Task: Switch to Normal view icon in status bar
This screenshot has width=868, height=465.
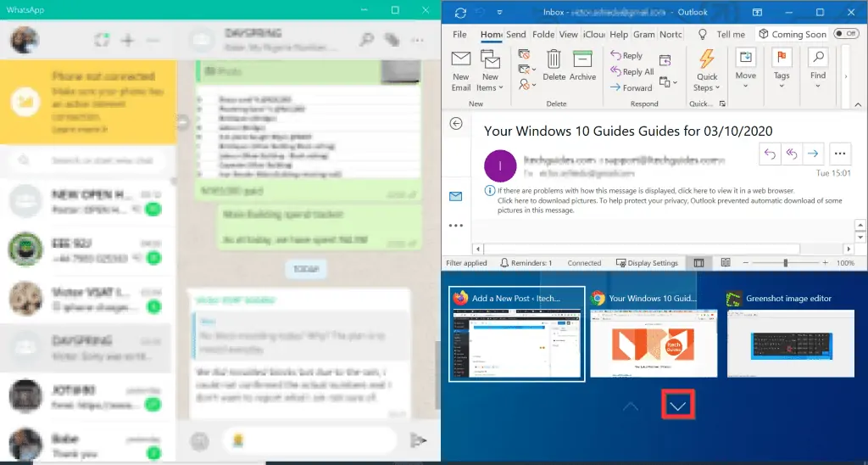Action: (698, 263)
